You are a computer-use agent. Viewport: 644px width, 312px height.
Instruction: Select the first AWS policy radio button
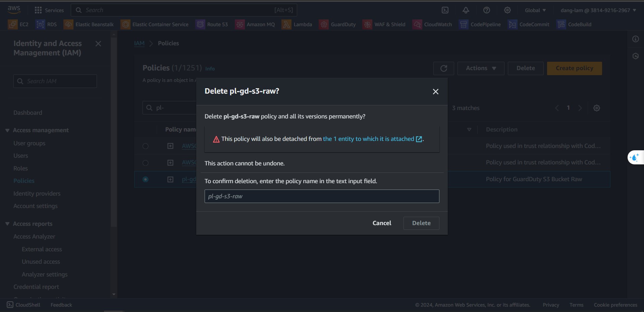point(146,146)
